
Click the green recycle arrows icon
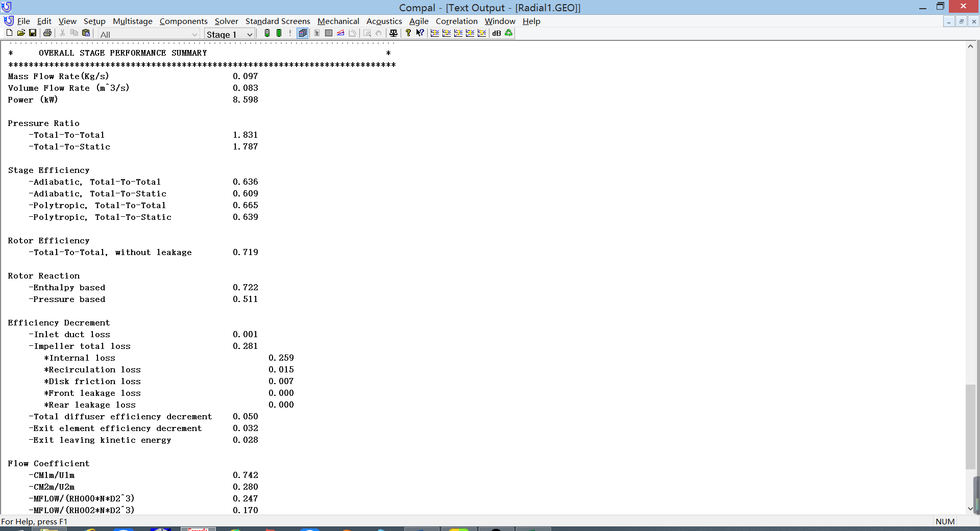click(x=509, y=33)
